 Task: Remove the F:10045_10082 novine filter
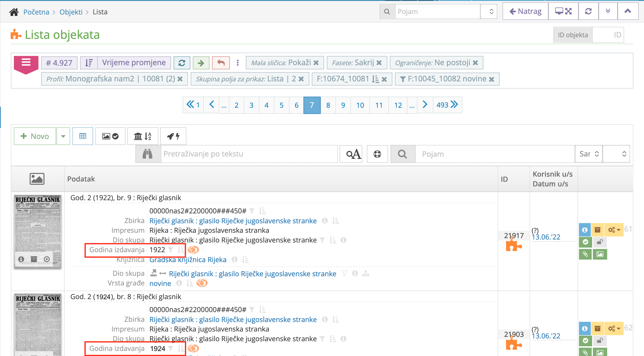[x=491, y=79]
